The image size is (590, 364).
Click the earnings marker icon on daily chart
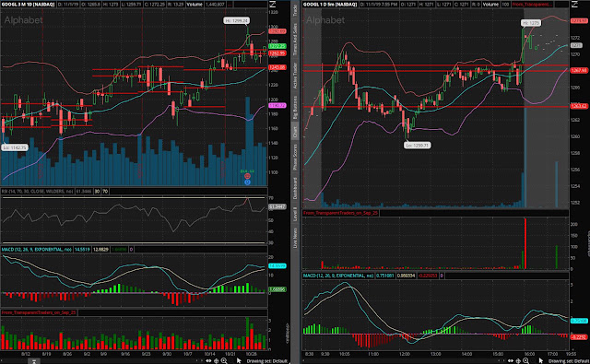[247, 176]
